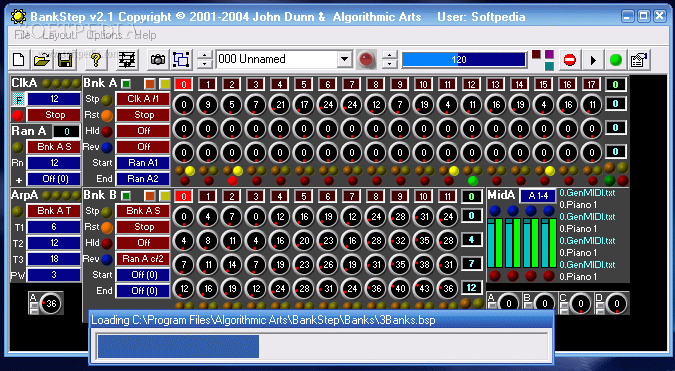
Task: Click the Bnk A T field in ArpA
Action: (53, 211)
